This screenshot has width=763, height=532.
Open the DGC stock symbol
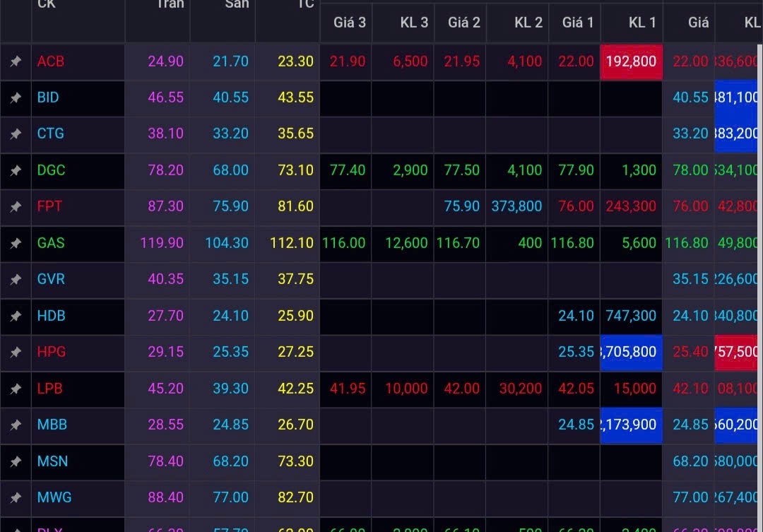pos(51,170)
